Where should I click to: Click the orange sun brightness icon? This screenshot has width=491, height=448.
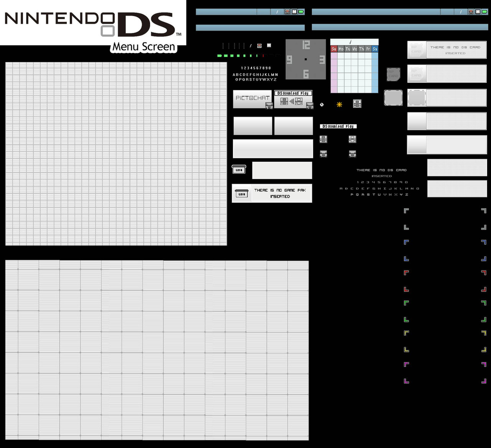click(x=339, y=104)
